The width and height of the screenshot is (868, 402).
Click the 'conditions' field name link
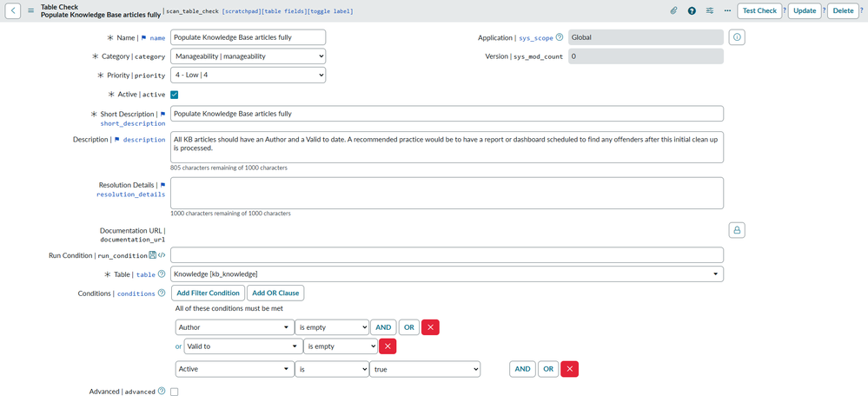(136, 293)
